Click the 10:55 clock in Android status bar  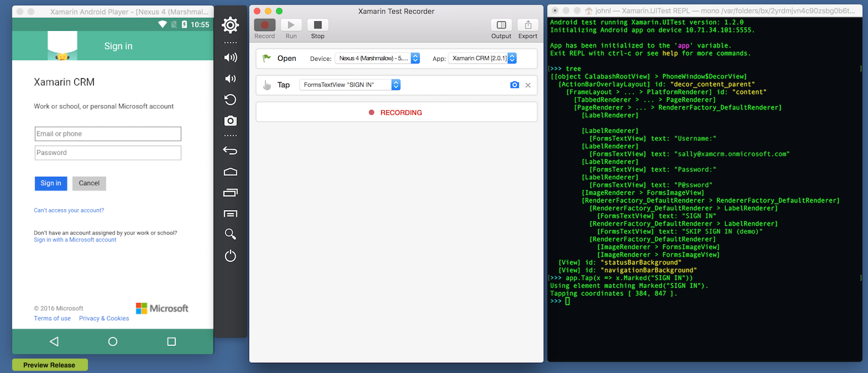(200, 24)
